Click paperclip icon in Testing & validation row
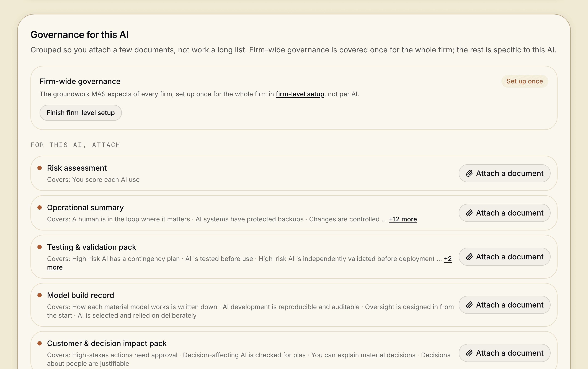 pyautogui.click(x=469, y=257)
